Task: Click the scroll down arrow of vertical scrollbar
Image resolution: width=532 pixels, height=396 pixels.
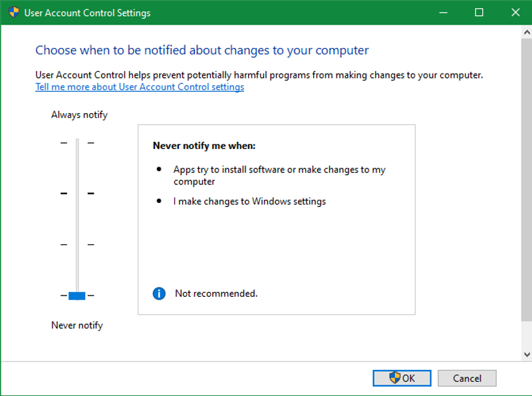Action: point(527,355)
